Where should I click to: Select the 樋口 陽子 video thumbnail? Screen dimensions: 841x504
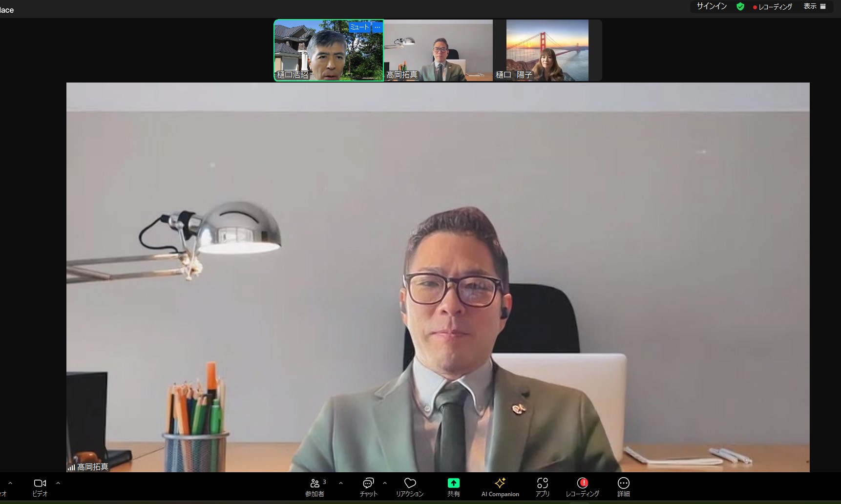[x=547, y=50]
